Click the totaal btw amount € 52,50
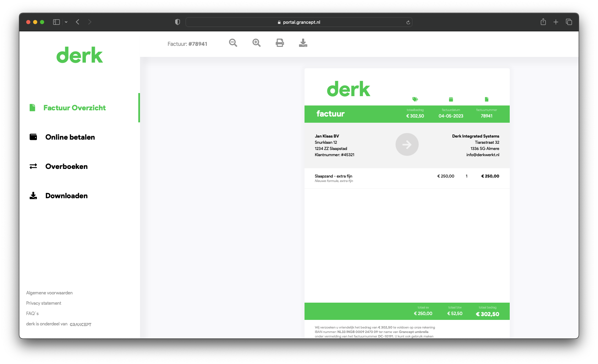 [455, 313]
